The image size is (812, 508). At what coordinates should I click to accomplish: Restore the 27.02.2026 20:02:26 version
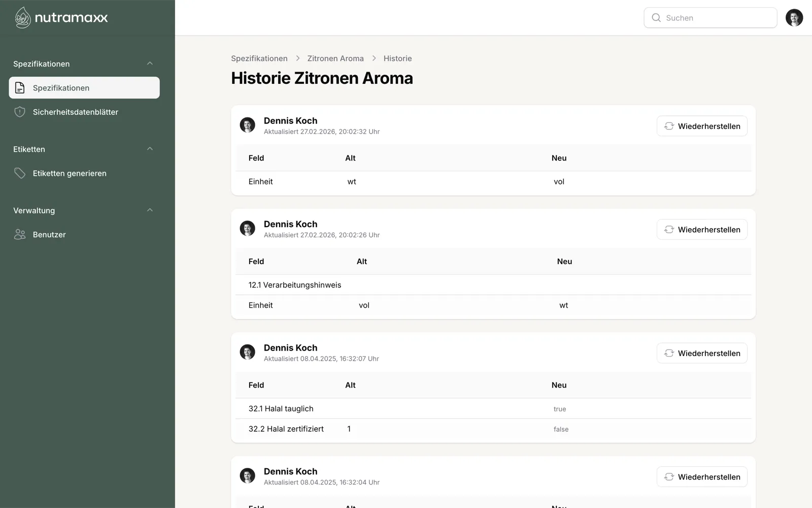(x=702, y=230)
